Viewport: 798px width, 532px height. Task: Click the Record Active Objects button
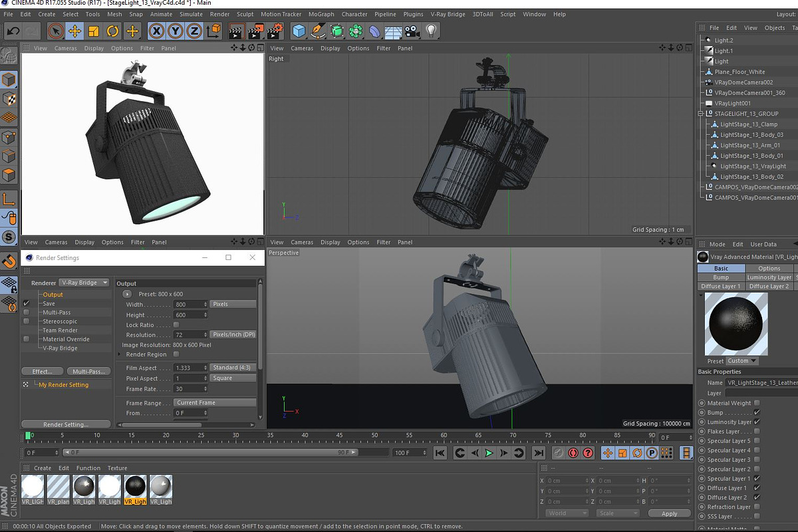[x=558, y=453]
